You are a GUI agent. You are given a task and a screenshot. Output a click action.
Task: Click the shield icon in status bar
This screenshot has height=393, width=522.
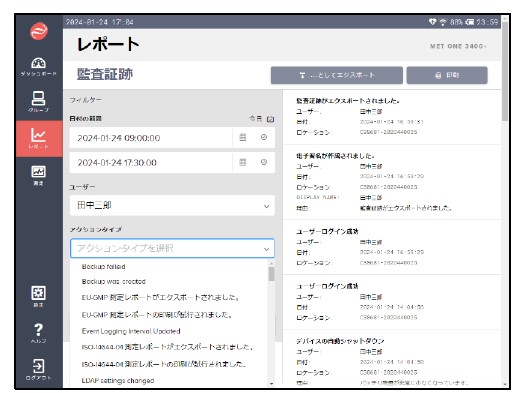point(432,22)
